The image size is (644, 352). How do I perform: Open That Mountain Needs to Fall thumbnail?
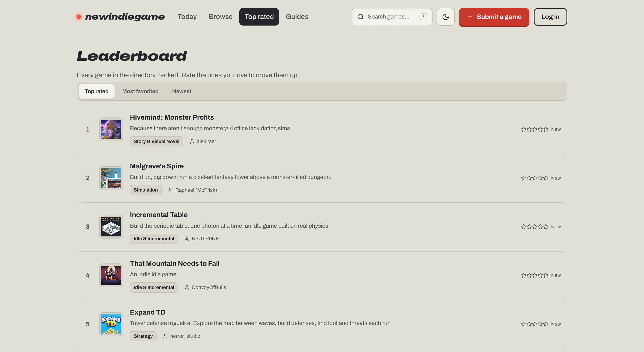tap(111, 275)
